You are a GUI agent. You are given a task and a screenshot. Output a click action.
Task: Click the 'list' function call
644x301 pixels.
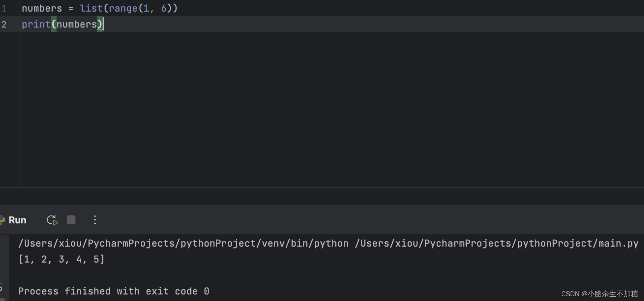click(91, 8)
